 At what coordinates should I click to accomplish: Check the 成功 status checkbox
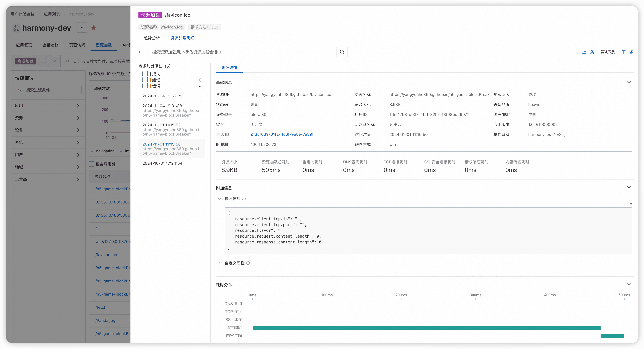pyautogui.click(x=145, y=74)
